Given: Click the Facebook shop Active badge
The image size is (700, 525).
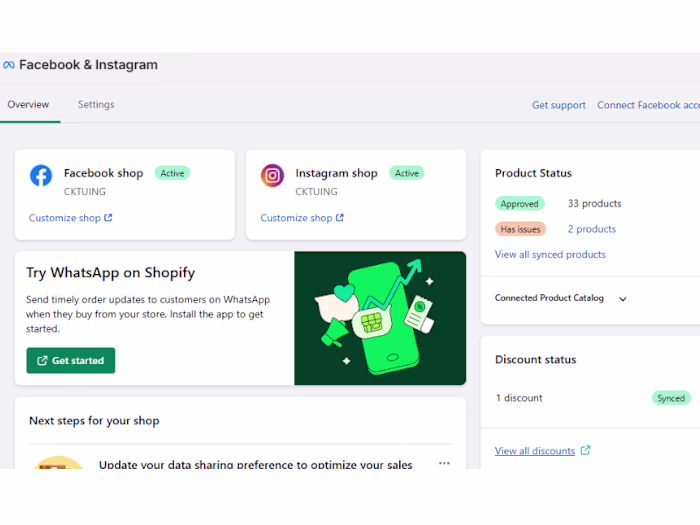Looking at the screenshot, I should click(x=172, y=173).
